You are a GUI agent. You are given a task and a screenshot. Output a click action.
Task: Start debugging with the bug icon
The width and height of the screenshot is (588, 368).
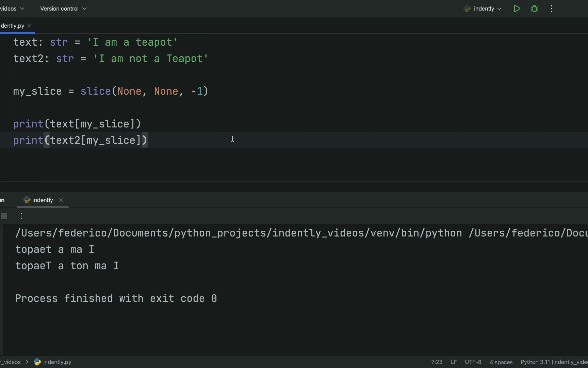(534, 9)
